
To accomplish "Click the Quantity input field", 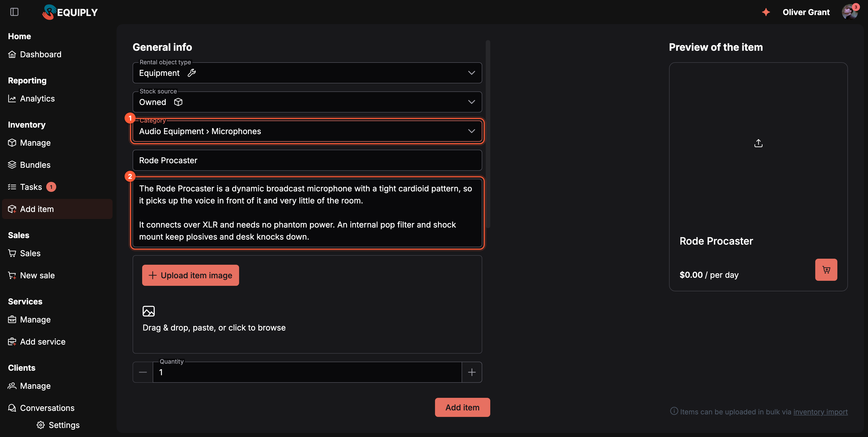I will click(x=307, y=372).
